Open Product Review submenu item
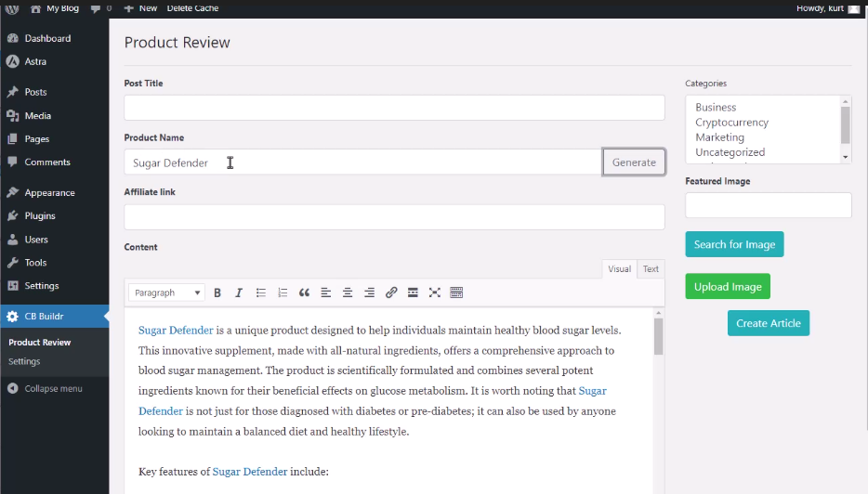868x494 pixels. pyautogui.click(x=40, y=343)
